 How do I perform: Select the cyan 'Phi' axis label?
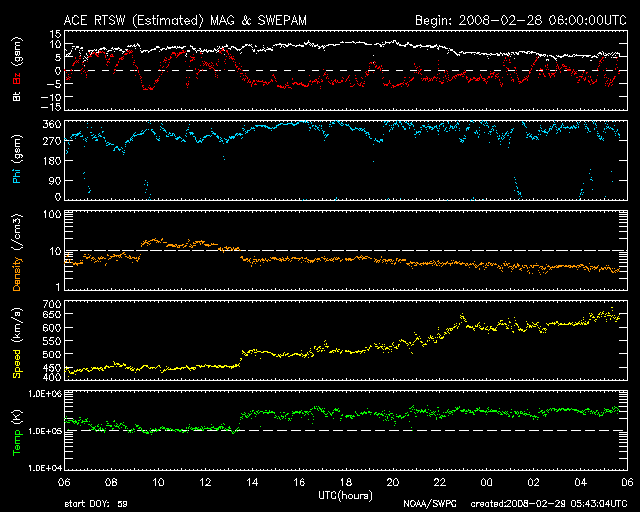click(17, 174)
